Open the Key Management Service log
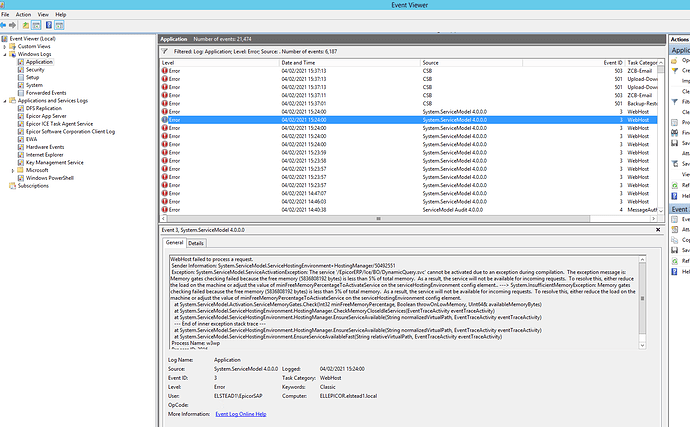The image size is (690, 427). 55,162
